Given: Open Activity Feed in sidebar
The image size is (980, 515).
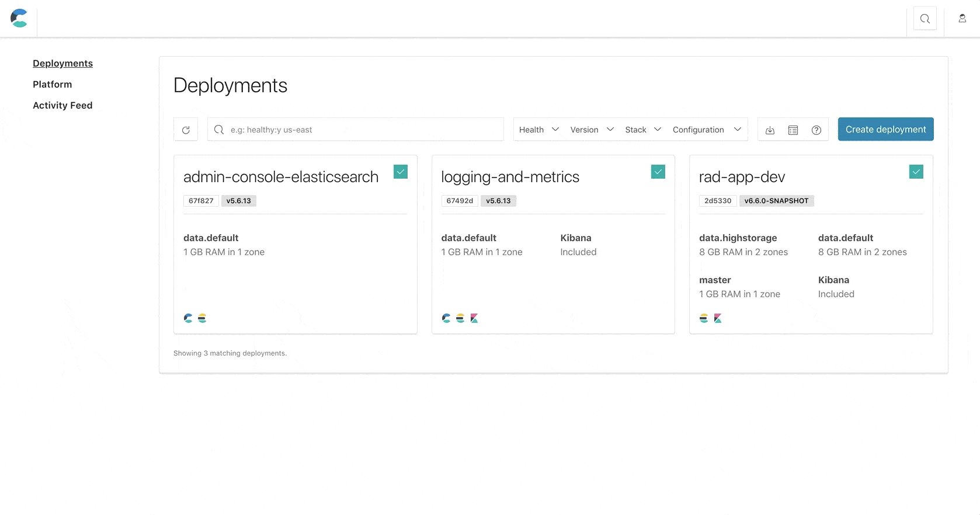Looking at the screenshot, I should (x=62, y=105).
